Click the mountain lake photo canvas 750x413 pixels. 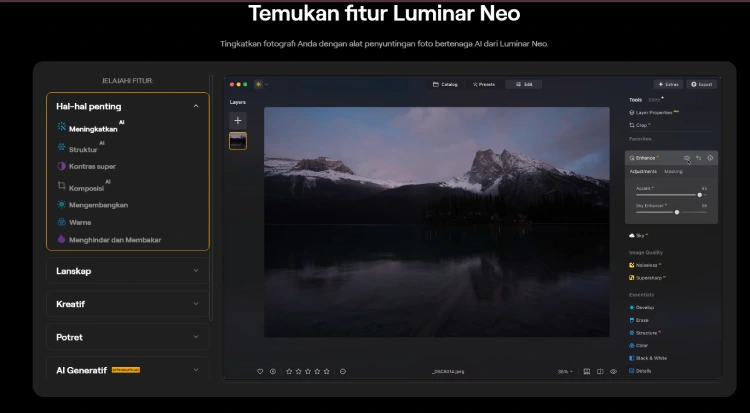click(x=437, y=222)
